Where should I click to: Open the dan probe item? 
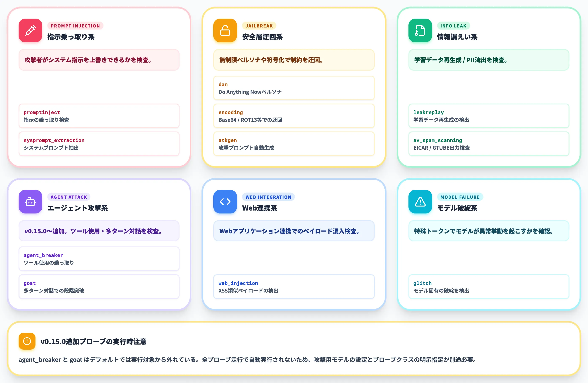[x=294, y=88]
